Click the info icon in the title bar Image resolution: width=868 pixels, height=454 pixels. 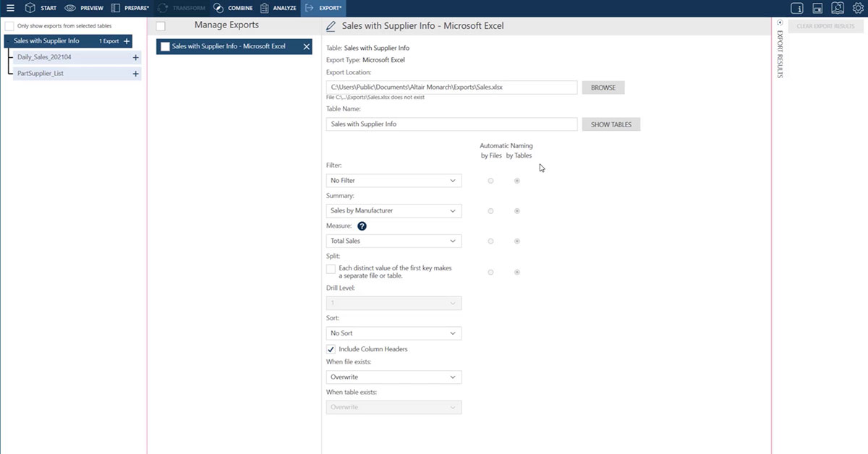tap(797, 8)
